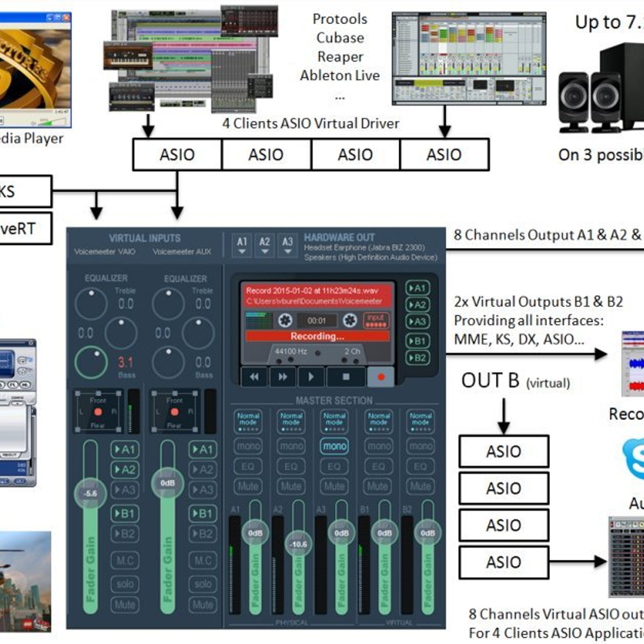The width and height of the screenshot is (644, 644).
Task: Click the VAIO Treble equalizer knob
Action: (91, 303)
